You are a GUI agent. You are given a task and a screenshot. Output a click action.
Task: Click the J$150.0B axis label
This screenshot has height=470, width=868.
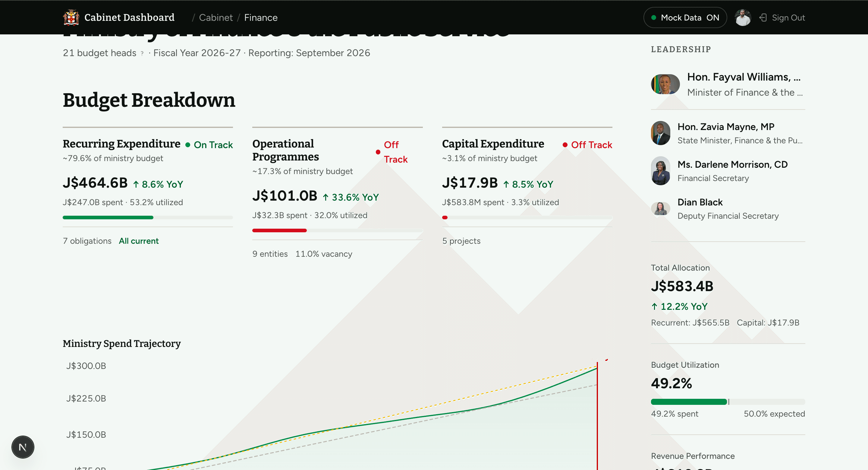click(x=86, y=435)
